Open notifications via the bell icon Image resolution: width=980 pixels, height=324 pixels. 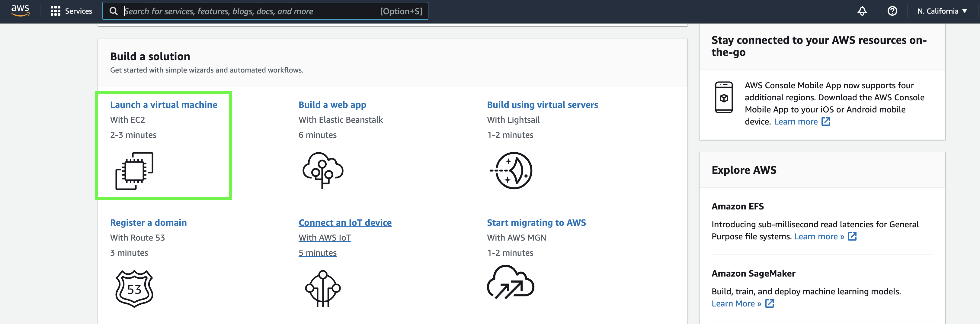click(862, 11)
